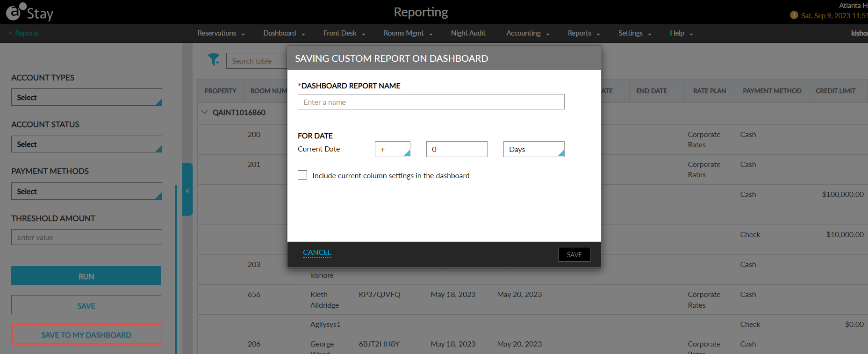Open the Front Desk menu
Screen dimensions: 868x354
[344, 33]
